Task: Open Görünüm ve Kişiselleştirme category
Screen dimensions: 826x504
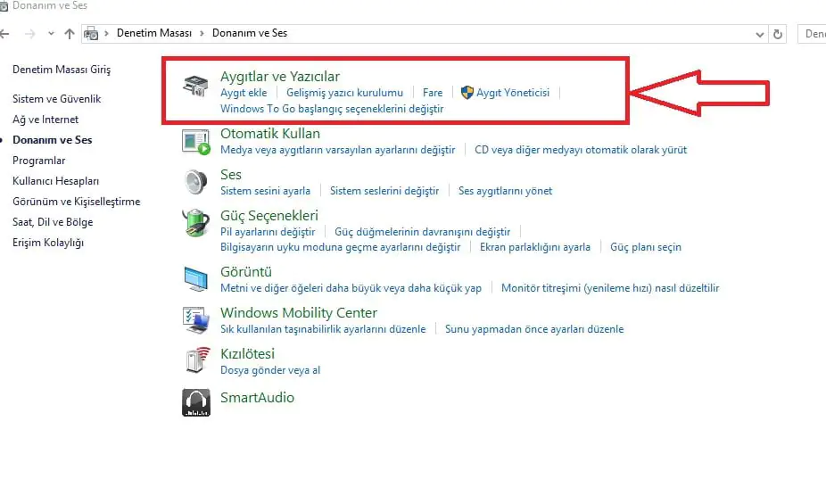Action: click(x=77, y=202)
